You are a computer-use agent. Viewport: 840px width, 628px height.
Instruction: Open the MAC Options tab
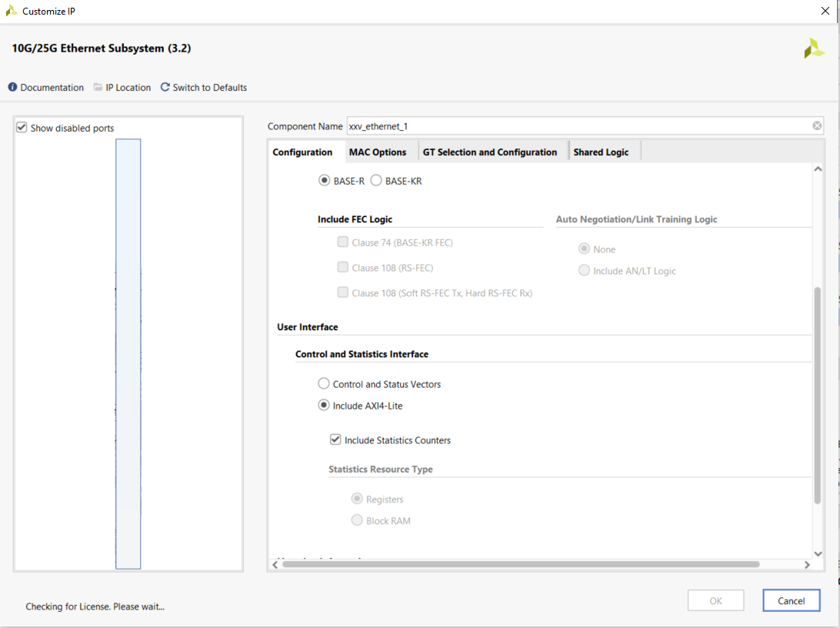click(x=378, y=152)
